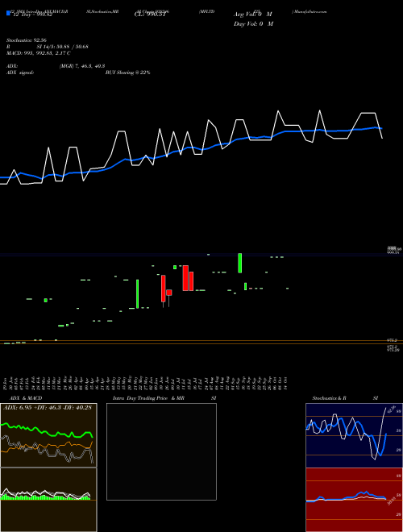
Task: Click the '(MGR) 7, 46.3, 40.3' ADX values
Action: (82, 66)
